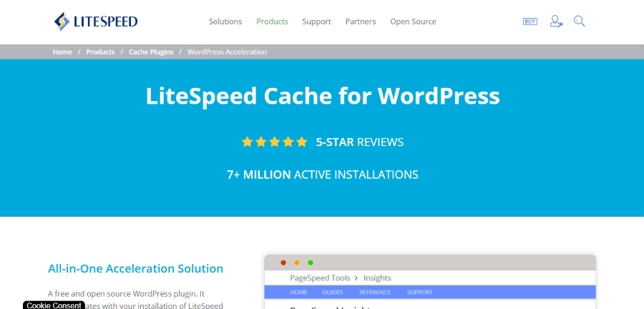Screen dimensions: 644x309
Task: Go to Products breadcrumb link
Action: pyautogui.click(x=100, y=52)
